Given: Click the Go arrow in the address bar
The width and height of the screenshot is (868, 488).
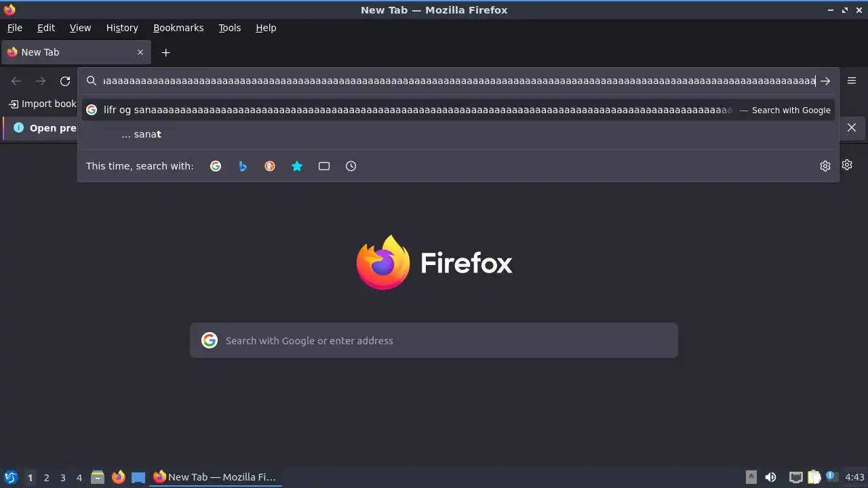Looking at the screenshot, I should (825, 81).
